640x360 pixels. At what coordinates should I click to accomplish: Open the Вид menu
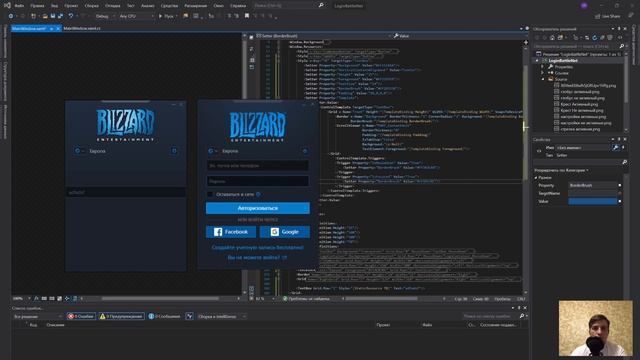pyautogui.click(x=54, y=6)
